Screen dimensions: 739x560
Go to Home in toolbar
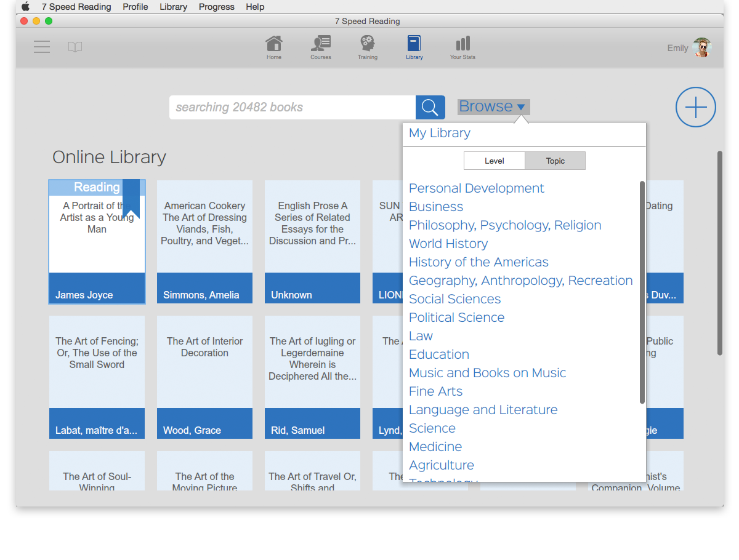(x=274, y=47)
